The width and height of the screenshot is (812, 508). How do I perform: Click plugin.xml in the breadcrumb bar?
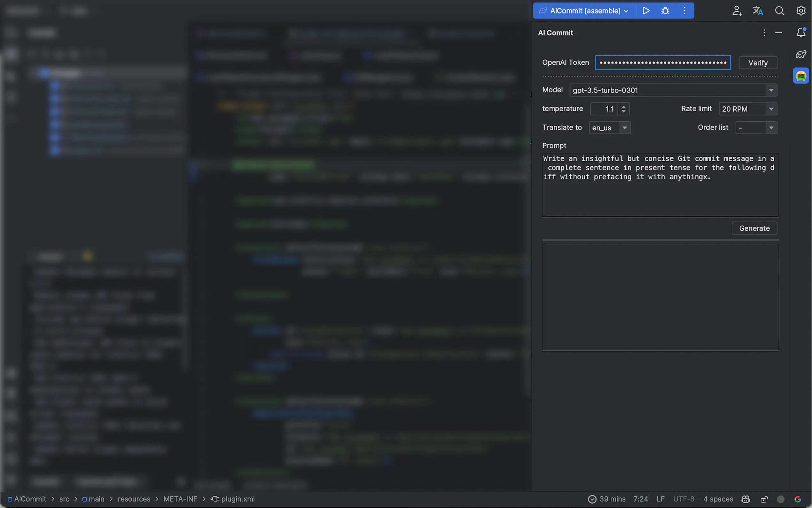coord(237,499)
